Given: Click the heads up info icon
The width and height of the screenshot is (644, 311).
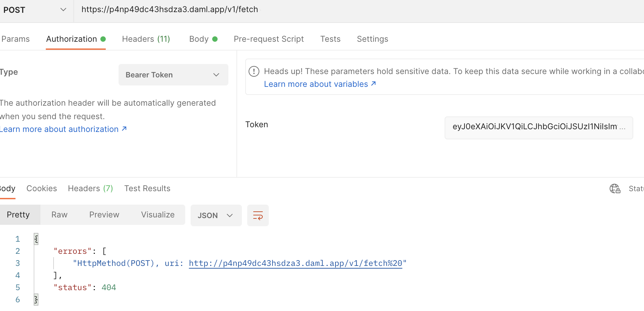Looking at the screenshot, I should point(254,71).
